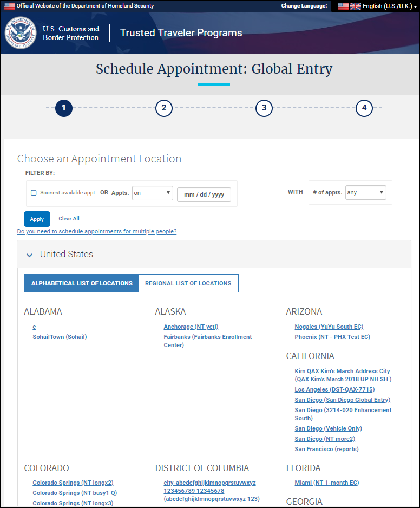Select San Francisco (reports)
The image size is (420, 508).
pyautogui.click(x=327, y=449)
